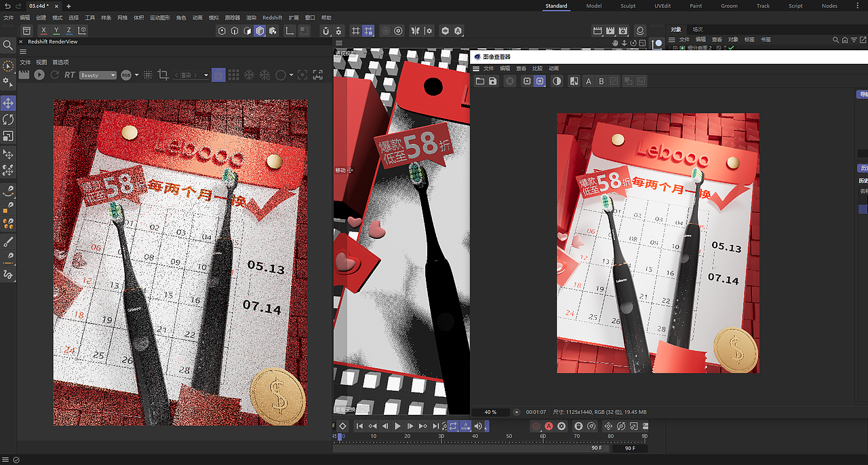The image size is (868, 465).
Task: Toggle the snap magnet icon
Action: pos(325,31)
